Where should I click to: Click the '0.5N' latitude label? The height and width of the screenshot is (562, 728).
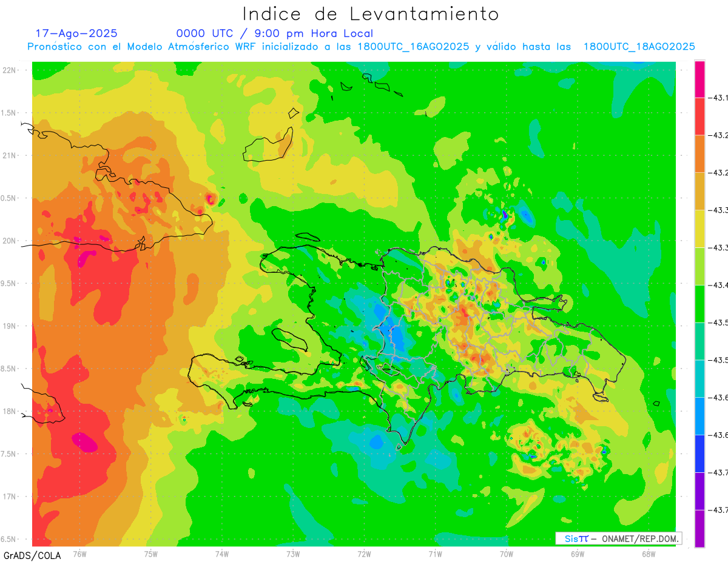click(8, 198)
